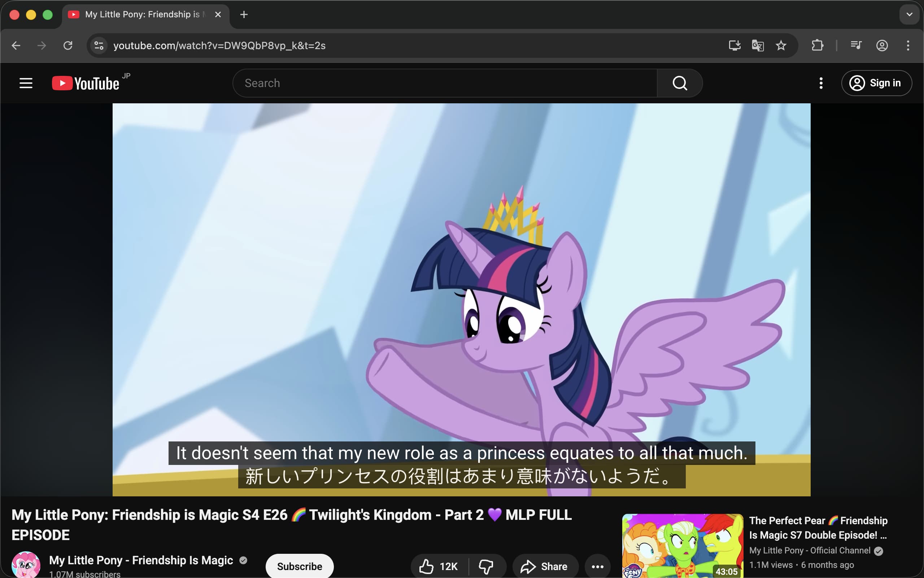Viewport: 924px width, 578px height.
Task: Open the Pinkie Pie channel avatar
Action: click(26, 565)
